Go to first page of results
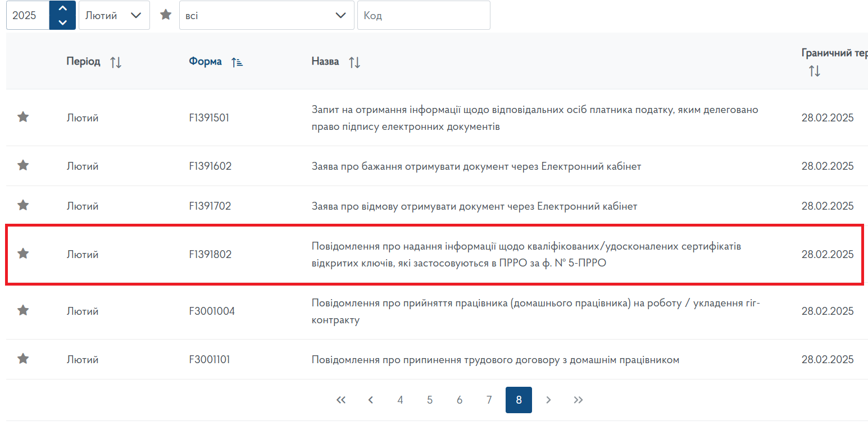This screenshot has height=425, width=868. 340,400
